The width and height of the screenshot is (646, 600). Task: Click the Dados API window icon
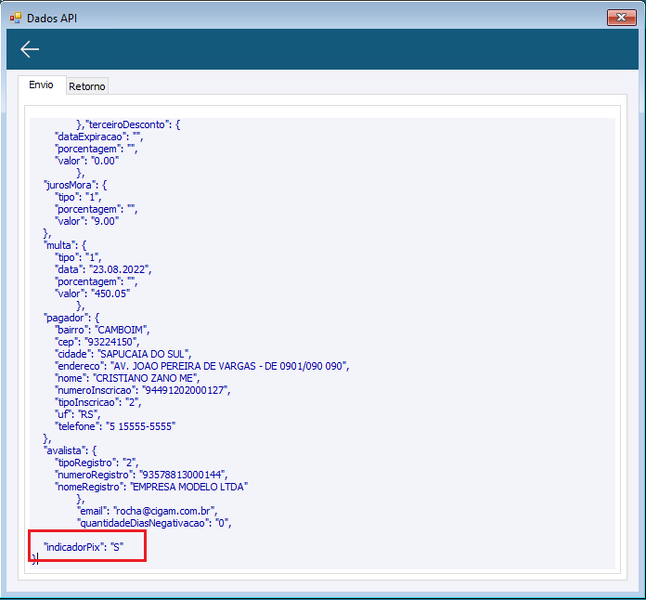(15, 18)
